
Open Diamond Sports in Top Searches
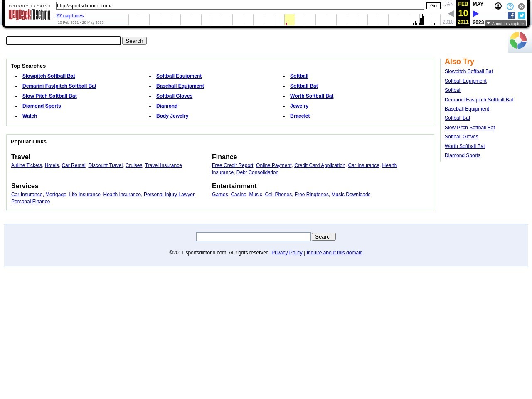42,106
